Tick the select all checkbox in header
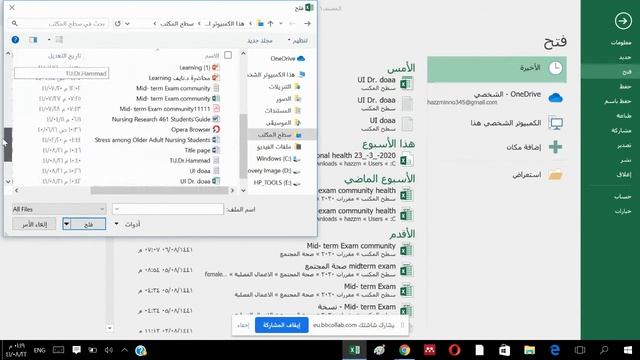Screen dimensions: 640x360 pyautogui.click(x=228, y=55)
